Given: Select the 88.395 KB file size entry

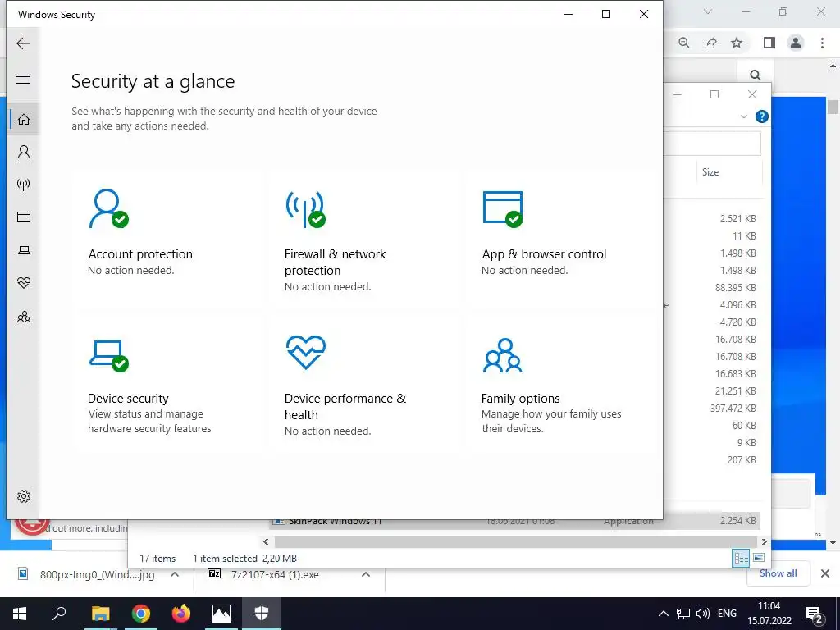Looking at the screenshot, I should 736,288.
